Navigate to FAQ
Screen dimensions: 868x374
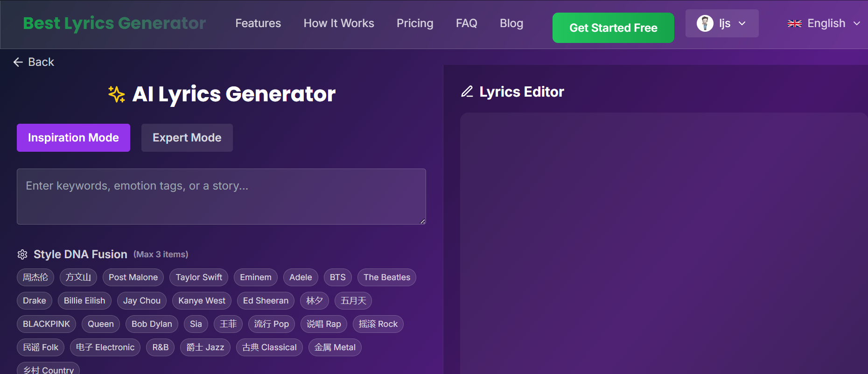click(467, 23)
